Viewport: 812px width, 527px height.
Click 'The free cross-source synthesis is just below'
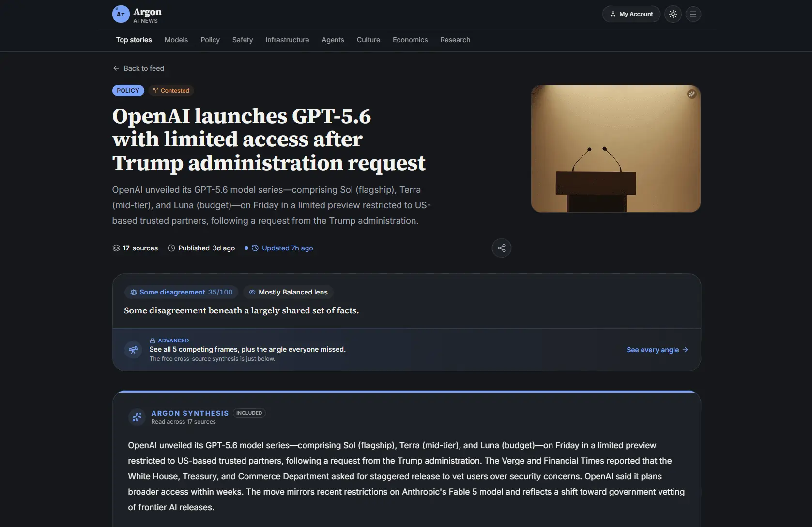[212, 359]
